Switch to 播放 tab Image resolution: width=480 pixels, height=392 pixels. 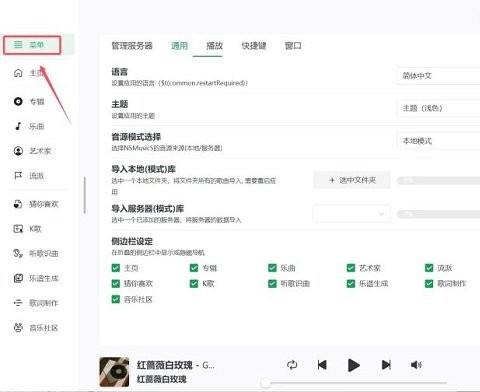pos(214,46)
